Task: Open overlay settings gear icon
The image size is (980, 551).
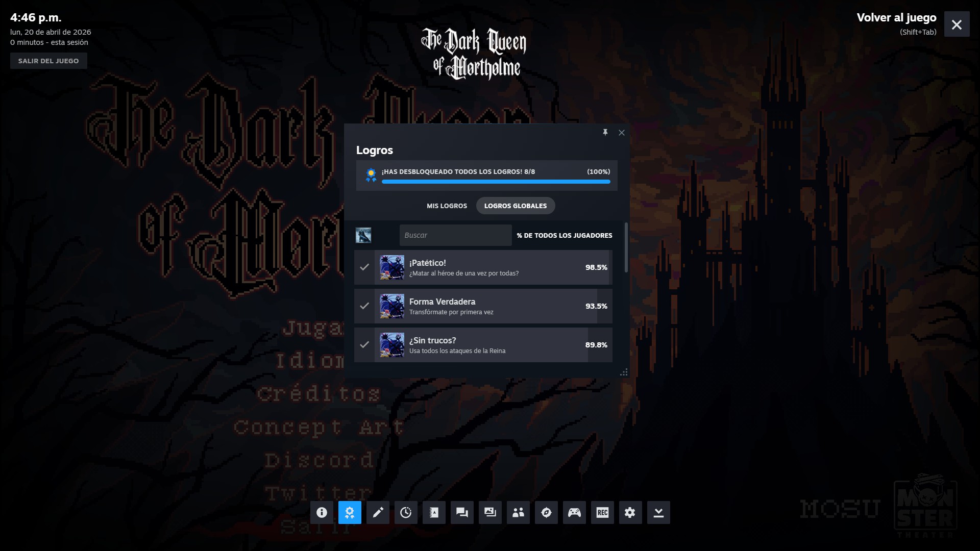Action: point(630,512)
